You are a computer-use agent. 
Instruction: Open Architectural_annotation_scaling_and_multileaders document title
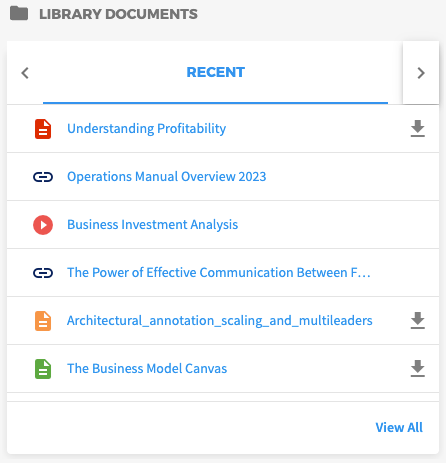tap(220, 321)
